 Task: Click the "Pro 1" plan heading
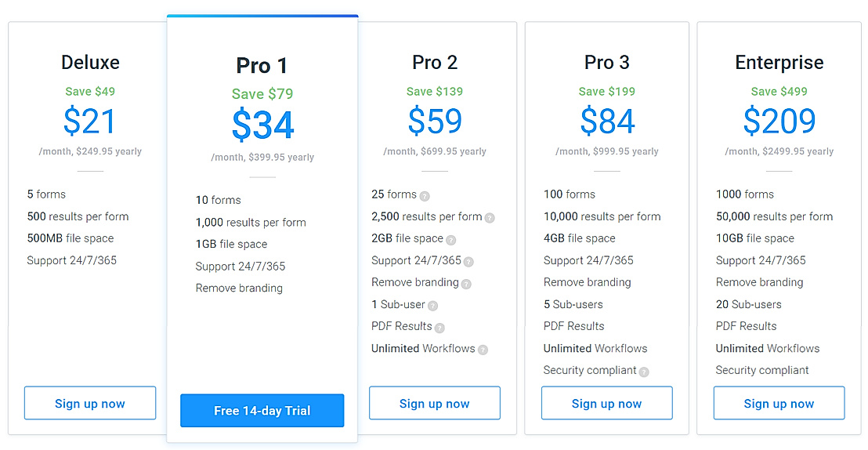click(262, 65)
